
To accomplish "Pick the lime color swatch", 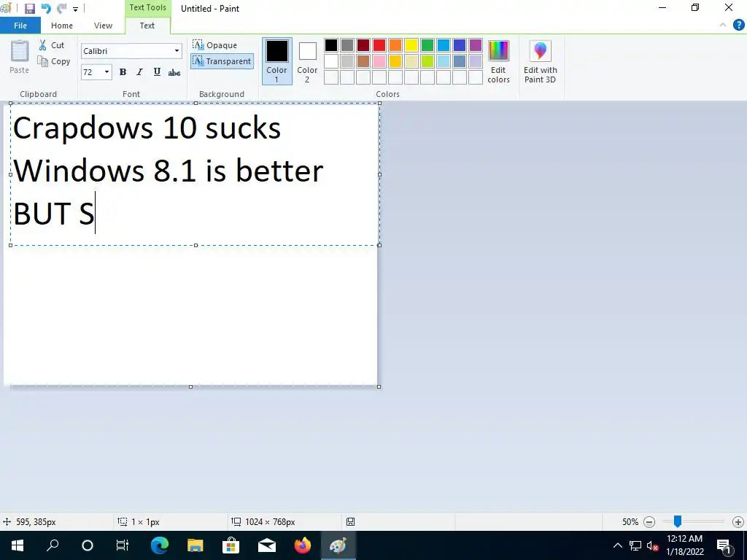I will pos(427,61).
